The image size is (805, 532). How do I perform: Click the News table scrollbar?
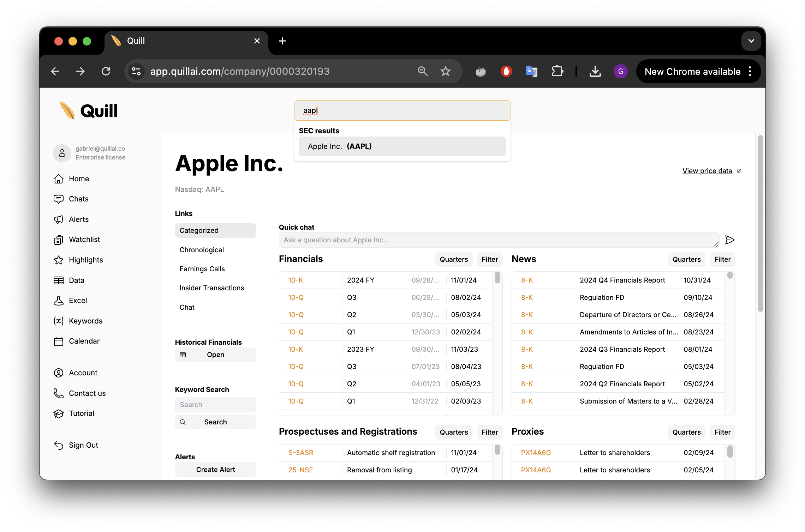730,275
